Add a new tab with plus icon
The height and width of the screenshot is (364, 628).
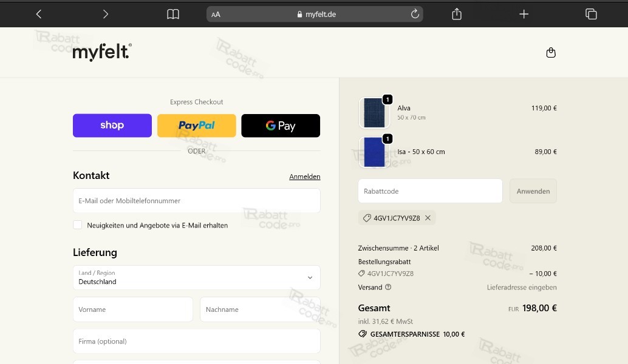click(524, 14)
